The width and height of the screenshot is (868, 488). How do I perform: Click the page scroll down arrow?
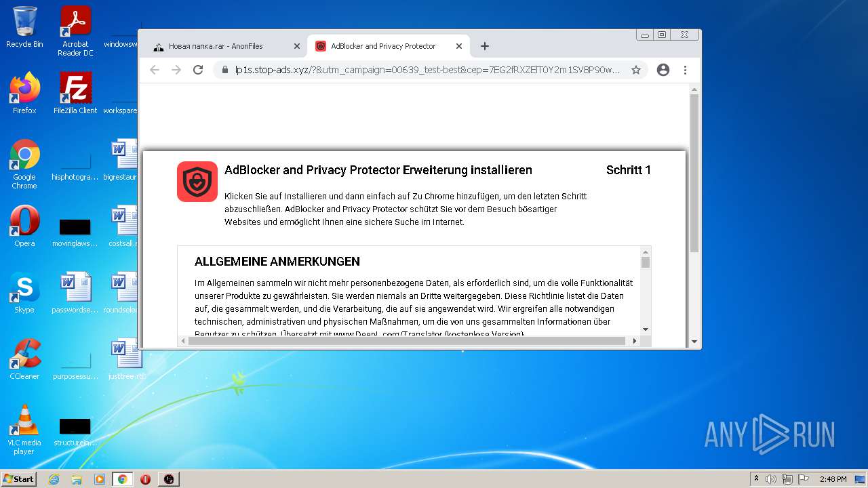tap(694, 342)
